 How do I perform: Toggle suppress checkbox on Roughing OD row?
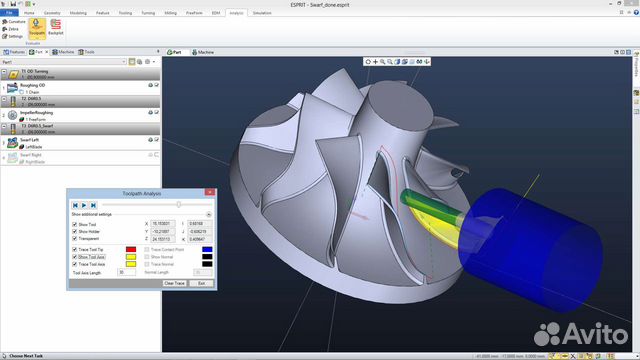(156, 85)
